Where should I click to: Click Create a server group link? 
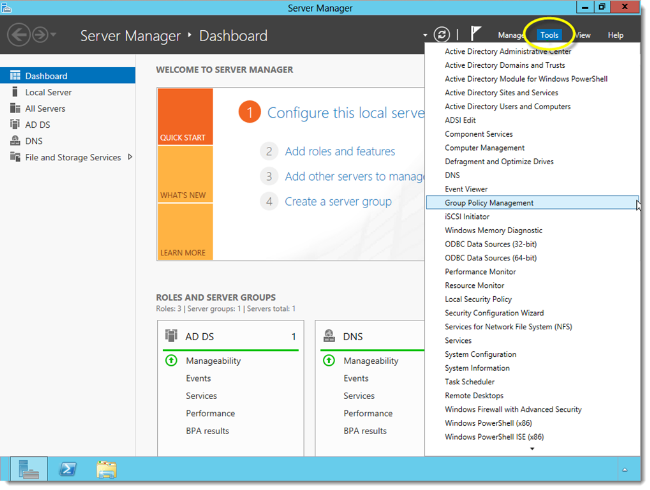click(338, 201)
